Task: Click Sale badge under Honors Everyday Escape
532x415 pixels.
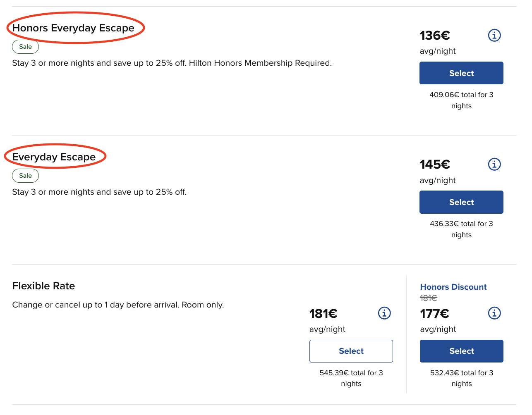Action: pyautogui.click(x=25, y=47)
